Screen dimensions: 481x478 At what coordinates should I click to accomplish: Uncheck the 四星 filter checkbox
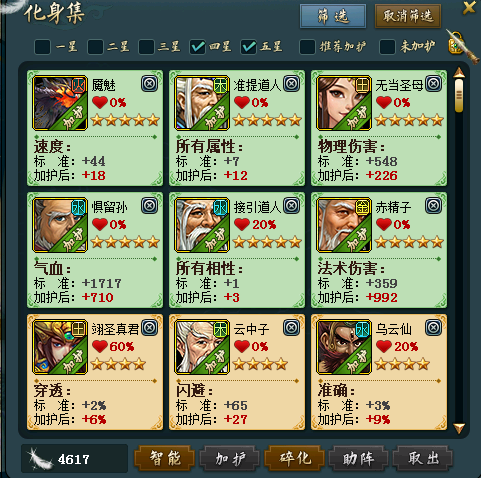click(x=198, y=47)
